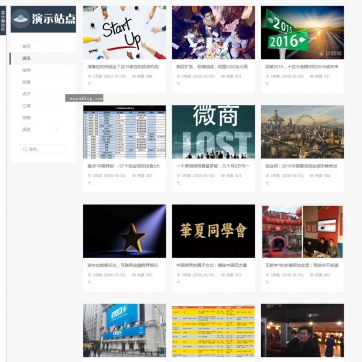The width and height of the screenshot is (362, 362).
Task: Click inside the sidebar search input field
Action: pos(43,149)
